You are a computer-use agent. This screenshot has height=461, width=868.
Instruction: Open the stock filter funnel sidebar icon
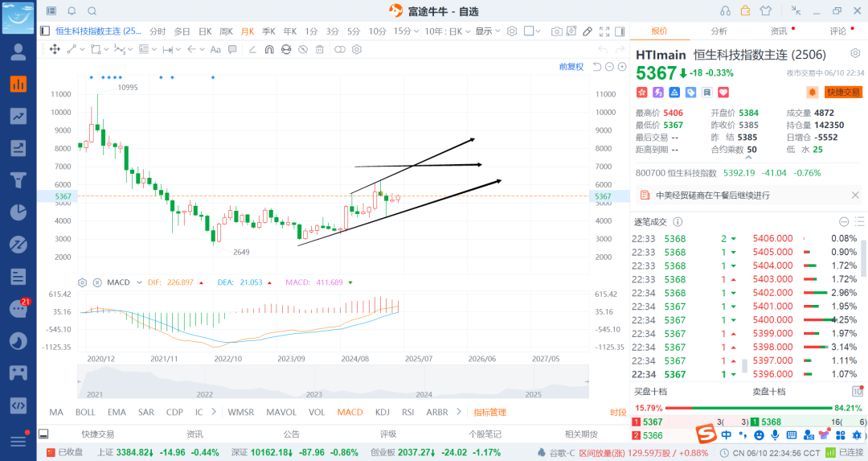[18, 180]
